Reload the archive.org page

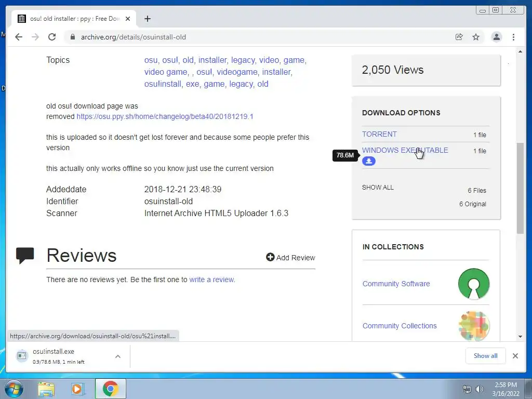(52, 37)
